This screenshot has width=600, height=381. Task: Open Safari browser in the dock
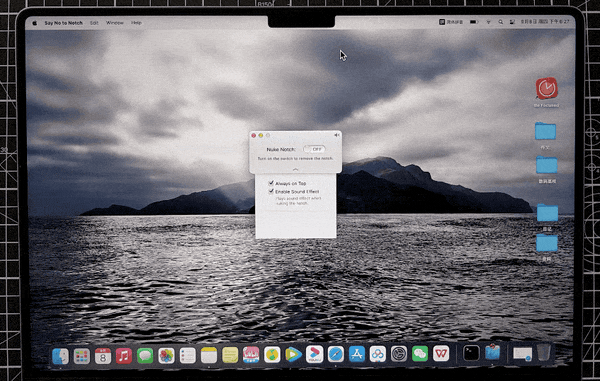tap(336, 354)
